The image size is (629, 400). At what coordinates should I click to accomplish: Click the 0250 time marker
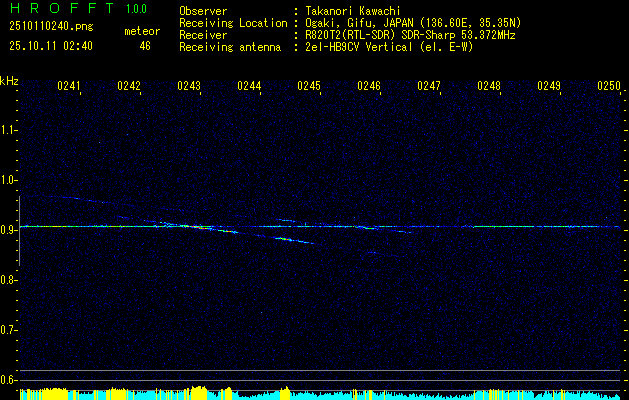(x=609, y=86)
